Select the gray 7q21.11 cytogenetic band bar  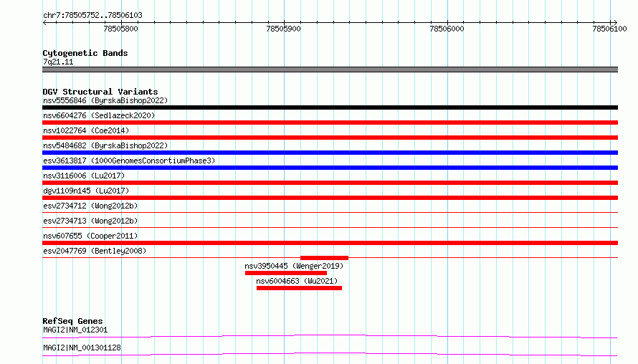pos(330,70)
